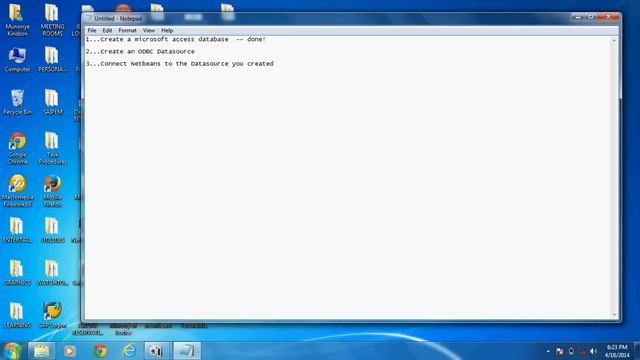Minimize the Notepad window
This screenshot has width=640, height=360.
point(577,17)
